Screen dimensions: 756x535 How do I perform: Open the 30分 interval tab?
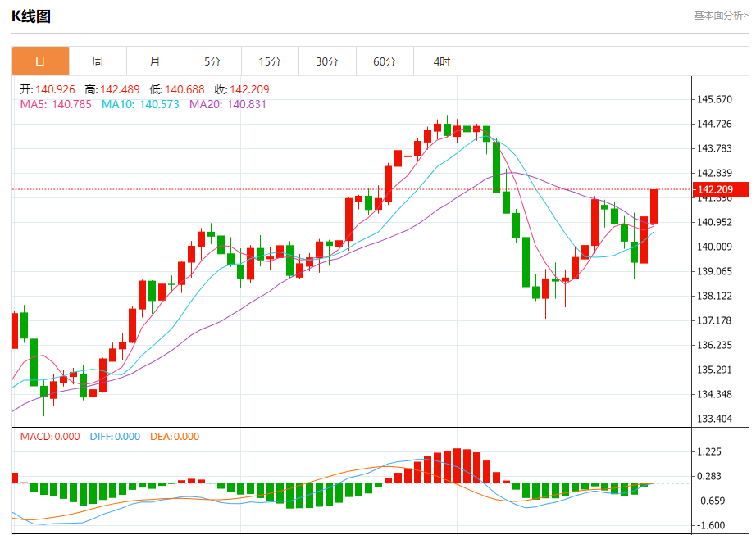[x=327, y=61]
